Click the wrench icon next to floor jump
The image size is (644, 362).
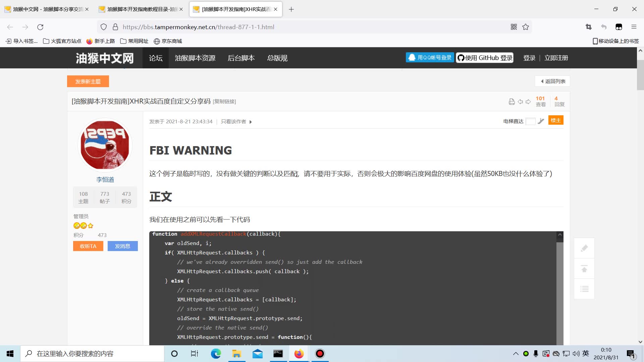tap(541, 121)
